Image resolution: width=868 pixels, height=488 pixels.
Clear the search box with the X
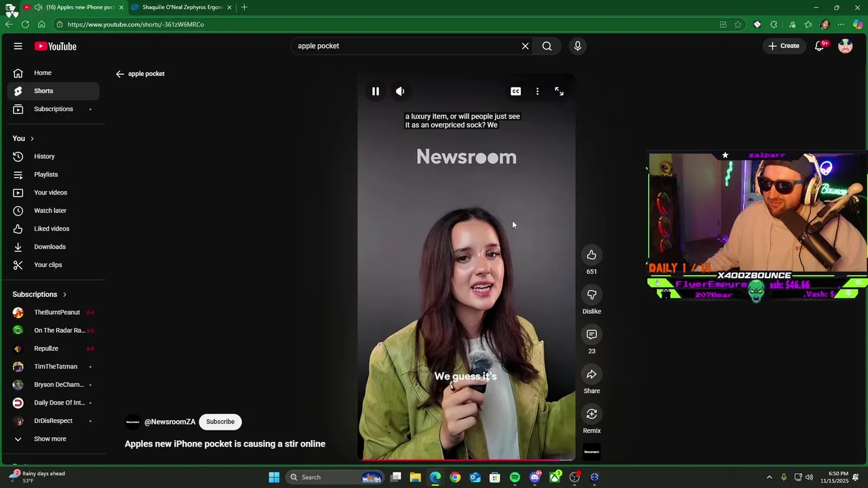click(525, 46)
